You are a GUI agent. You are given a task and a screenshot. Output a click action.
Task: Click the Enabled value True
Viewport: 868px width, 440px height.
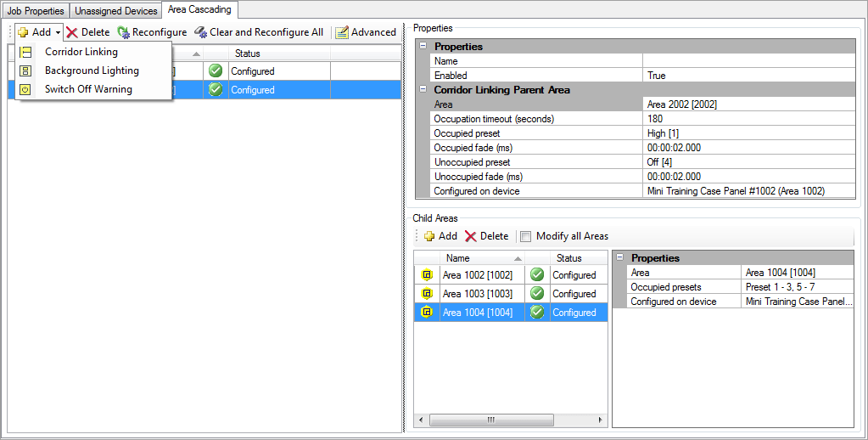coord(749,76)
